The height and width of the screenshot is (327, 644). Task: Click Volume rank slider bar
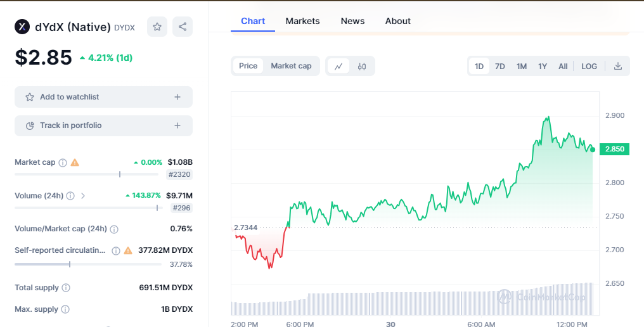point(89,208)
